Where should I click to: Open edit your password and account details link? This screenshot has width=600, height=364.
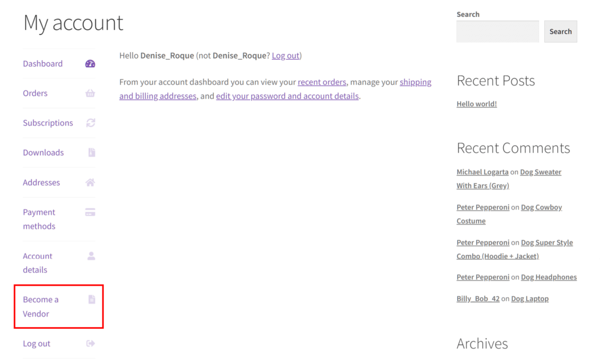[287, 96]
